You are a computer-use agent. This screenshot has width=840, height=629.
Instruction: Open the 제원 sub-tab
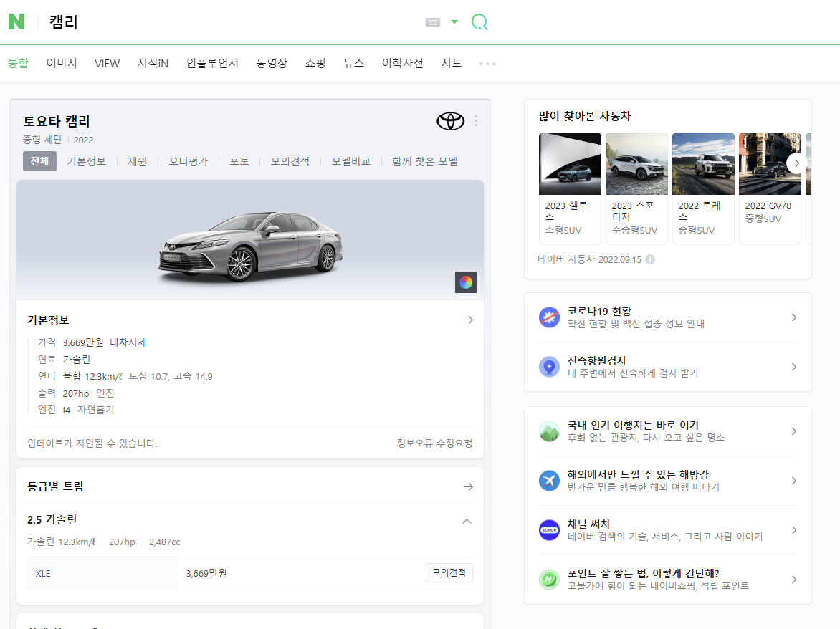137,161
